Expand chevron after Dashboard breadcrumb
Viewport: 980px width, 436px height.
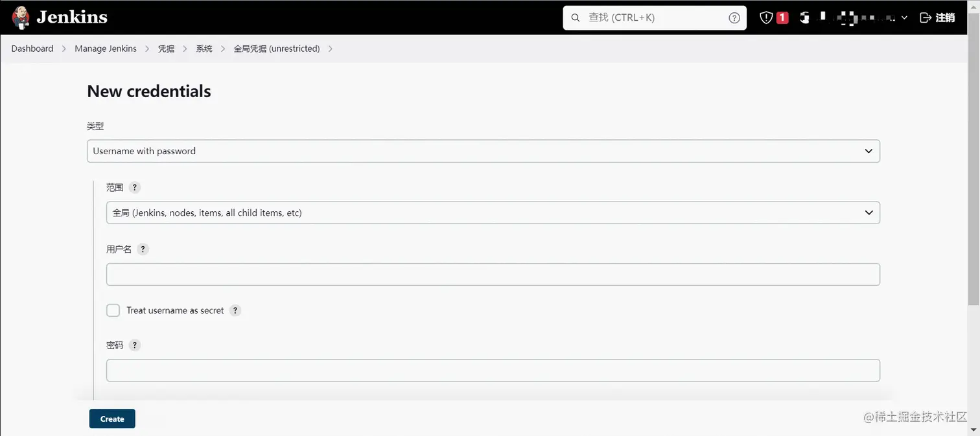pyautogui.click(x=64, y=49)
